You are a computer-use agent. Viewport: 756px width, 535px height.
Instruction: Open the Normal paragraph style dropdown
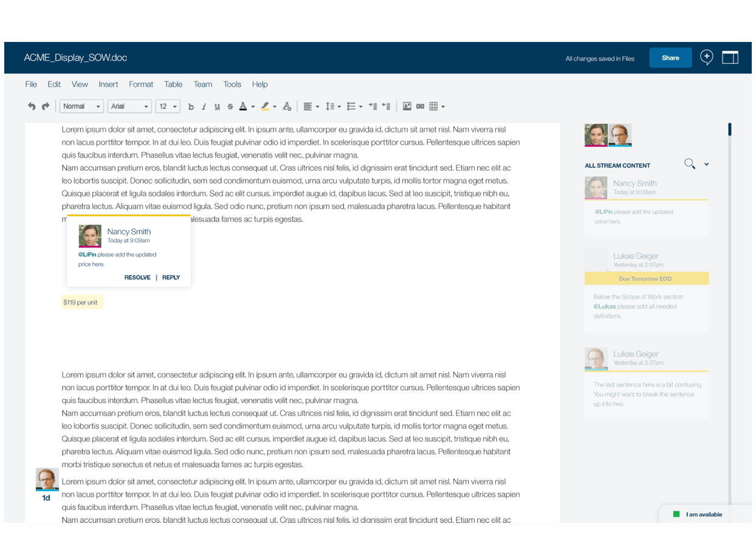point(81,106)
